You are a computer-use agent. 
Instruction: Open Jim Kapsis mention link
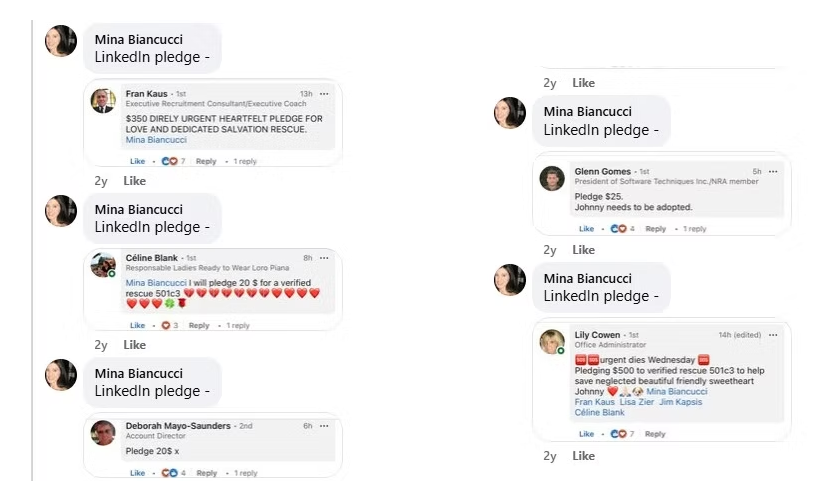click(682, 402)
